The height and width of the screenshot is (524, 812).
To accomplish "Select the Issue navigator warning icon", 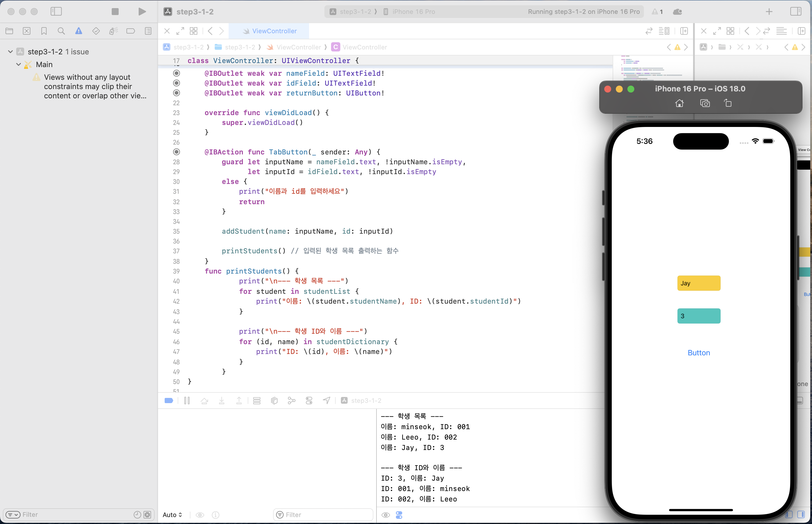I will click(79, 31).
